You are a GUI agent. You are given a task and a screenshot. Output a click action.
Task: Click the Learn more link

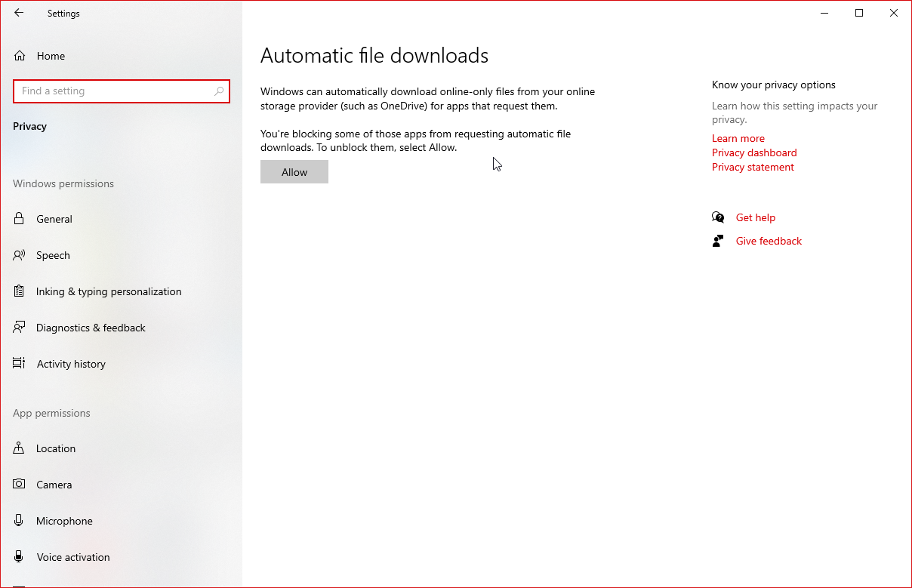[x=738, y=138]
